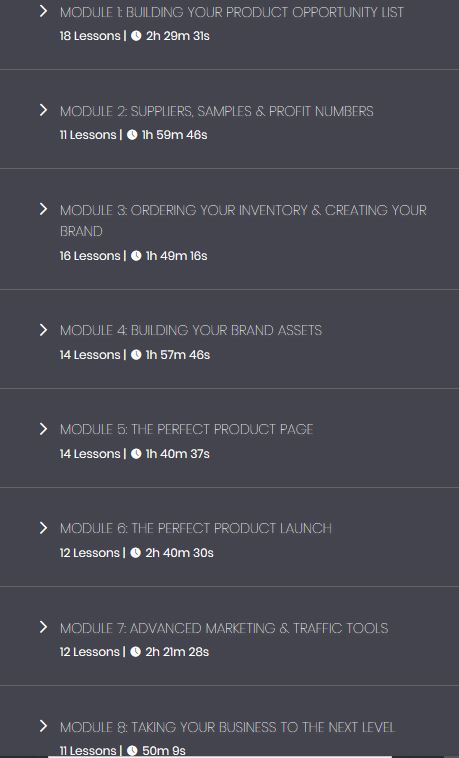Expand Module 7 chevron arrow
Screen dimensions: 459x758
(x=44, y=627)
